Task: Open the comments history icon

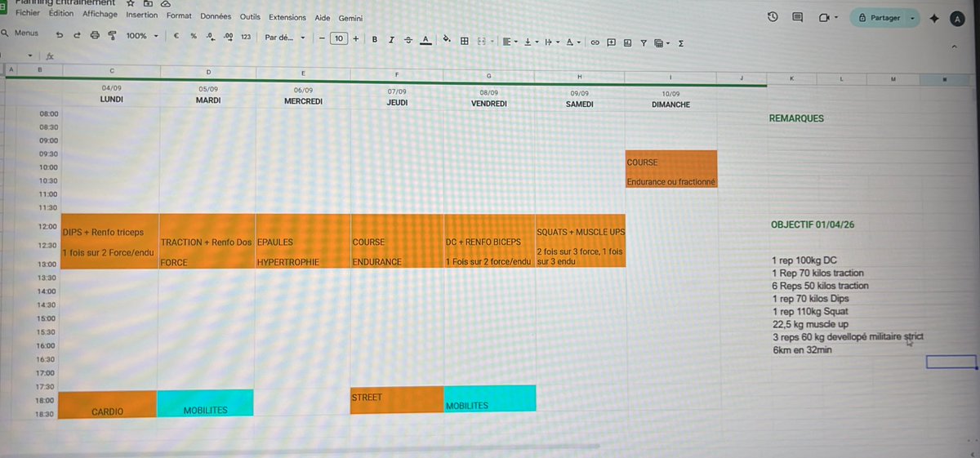Action: 798,17
